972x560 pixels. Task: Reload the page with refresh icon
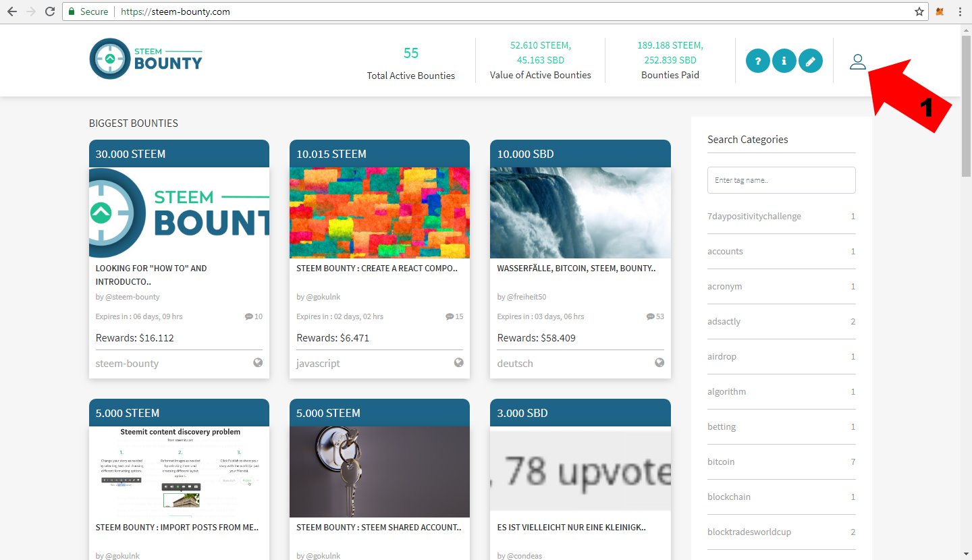(50, 11)
